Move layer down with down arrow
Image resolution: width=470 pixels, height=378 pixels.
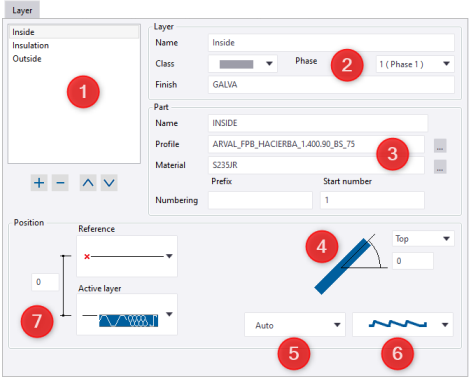[x=109, y=183]
